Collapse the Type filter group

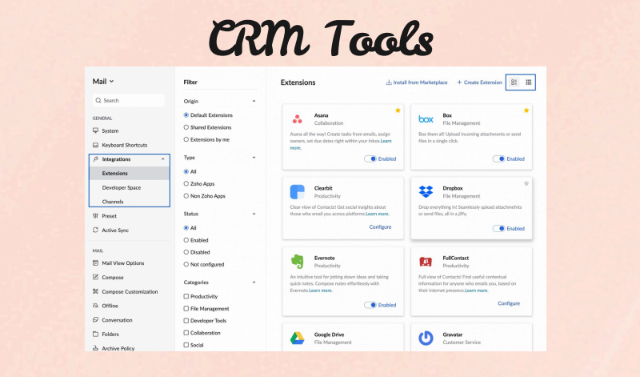[254, 157]
